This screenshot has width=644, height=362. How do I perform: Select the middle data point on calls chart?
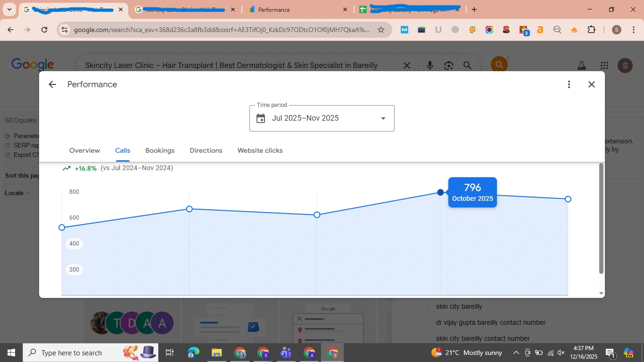tap(317, 215)
